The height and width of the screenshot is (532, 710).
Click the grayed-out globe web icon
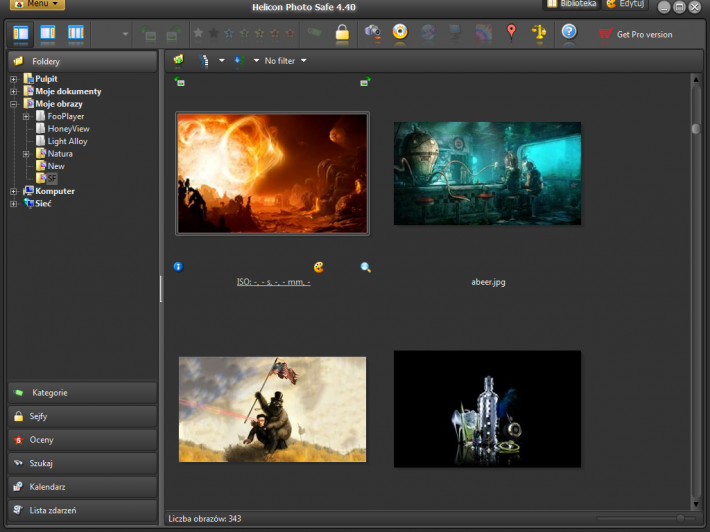[428, 32]
